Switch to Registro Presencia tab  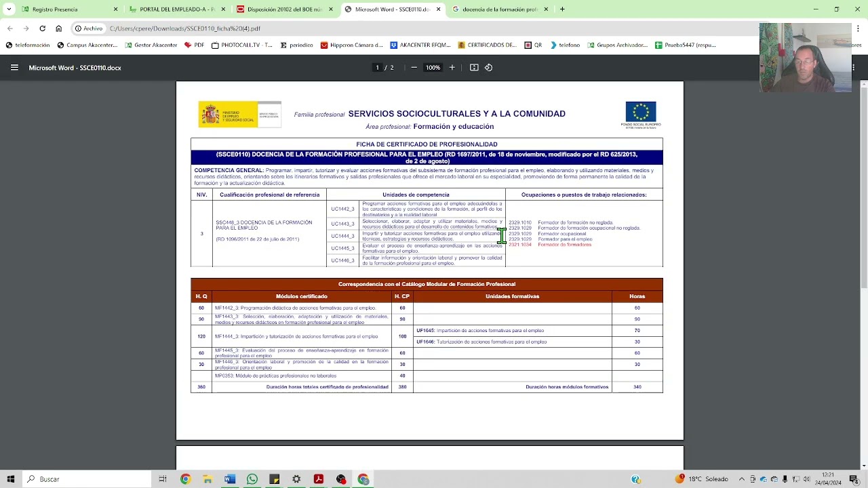coord(69,9)
